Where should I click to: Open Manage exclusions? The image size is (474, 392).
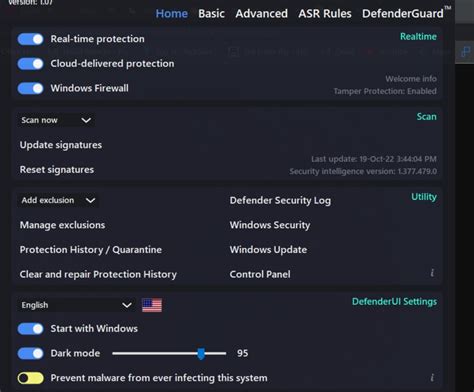point(62,225)
